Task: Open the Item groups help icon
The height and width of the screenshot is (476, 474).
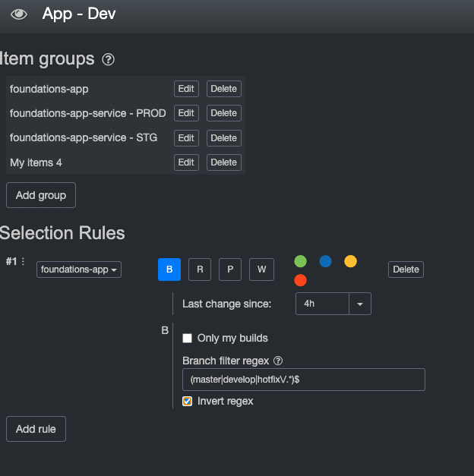Action: pyautogui.click(x=109, y=59)
